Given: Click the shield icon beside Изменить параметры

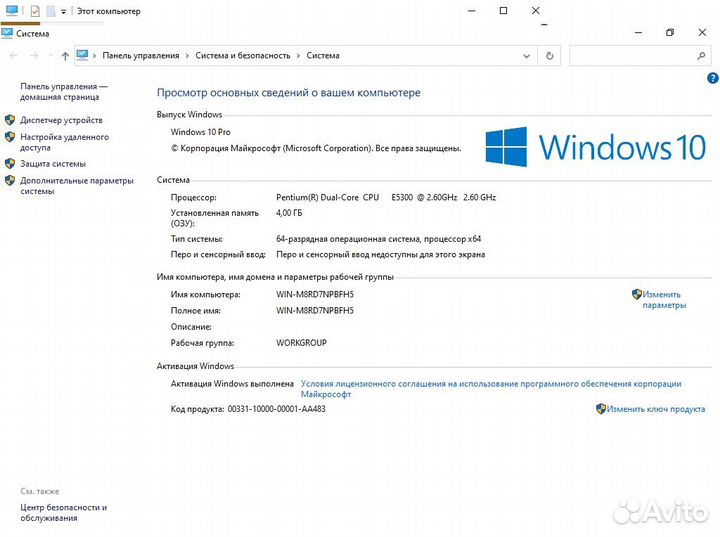Looking at the screenshot, I should point(637,295).
